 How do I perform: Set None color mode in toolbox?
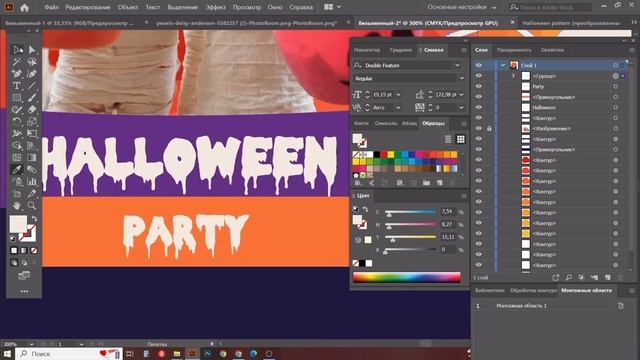[x=34, y=250]
